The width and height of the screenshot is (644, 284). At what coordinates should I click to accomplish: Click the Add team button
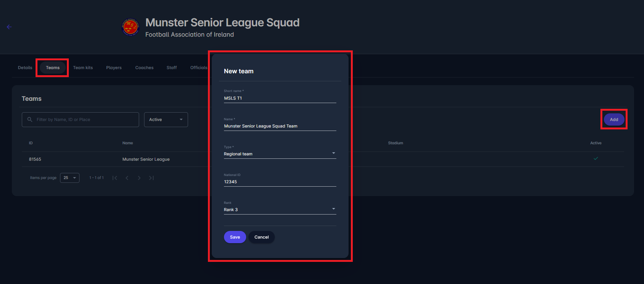pyautogui.click(x=614, y=119)
